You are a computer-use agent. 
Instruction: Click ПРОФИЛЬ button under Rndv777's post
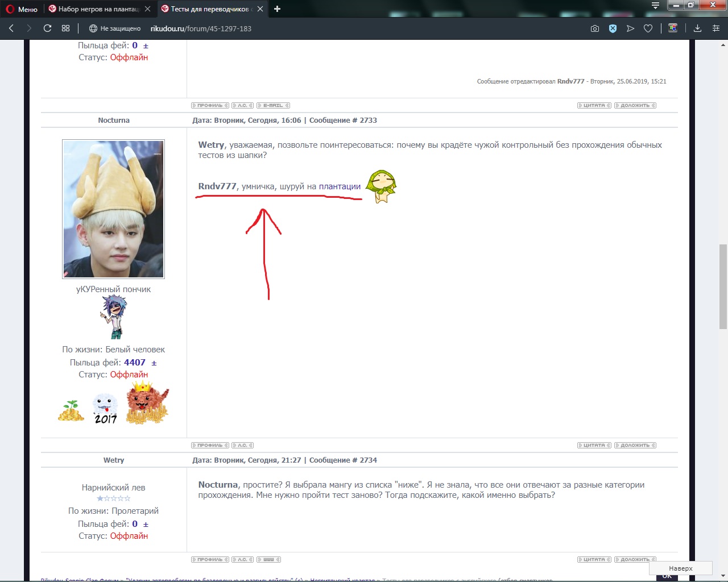210,106
